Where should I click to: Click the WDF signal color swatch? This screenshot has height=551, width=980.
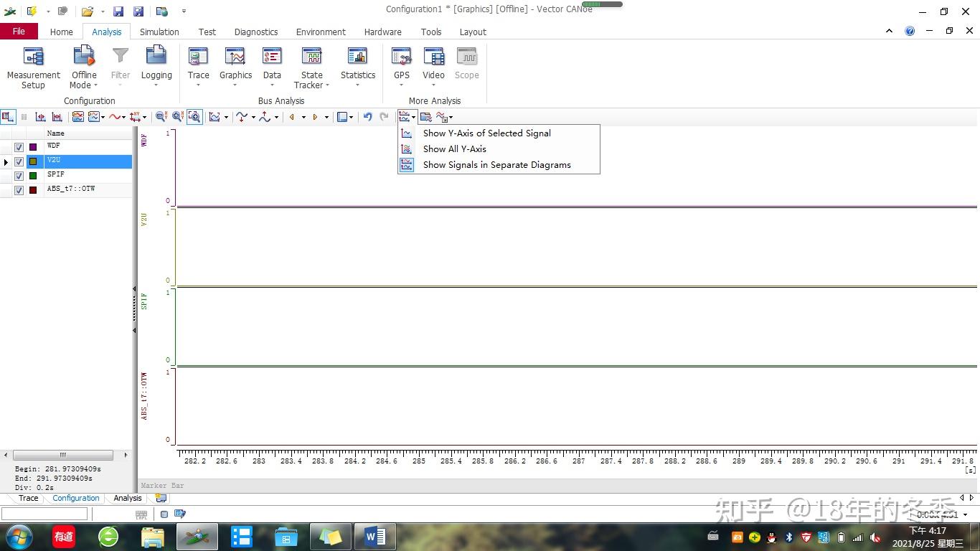point(33,147)
